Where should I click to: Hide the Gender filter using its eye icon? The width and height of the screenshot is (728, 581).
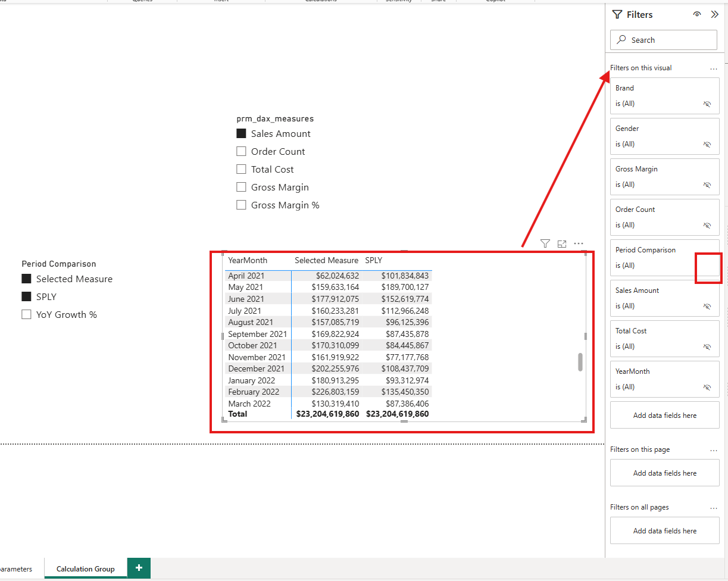[707, 144]
